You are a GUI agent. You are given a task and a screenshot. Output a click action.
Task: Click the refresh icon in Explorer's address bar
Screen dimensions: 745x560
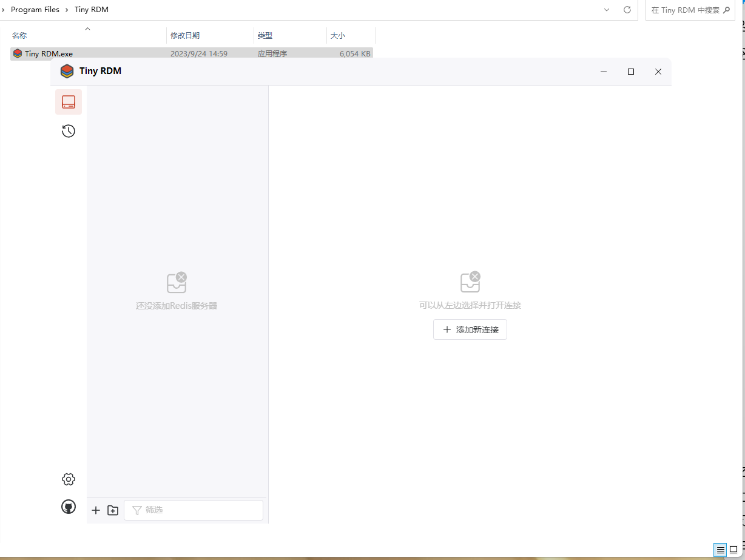(x=627, y=10)
